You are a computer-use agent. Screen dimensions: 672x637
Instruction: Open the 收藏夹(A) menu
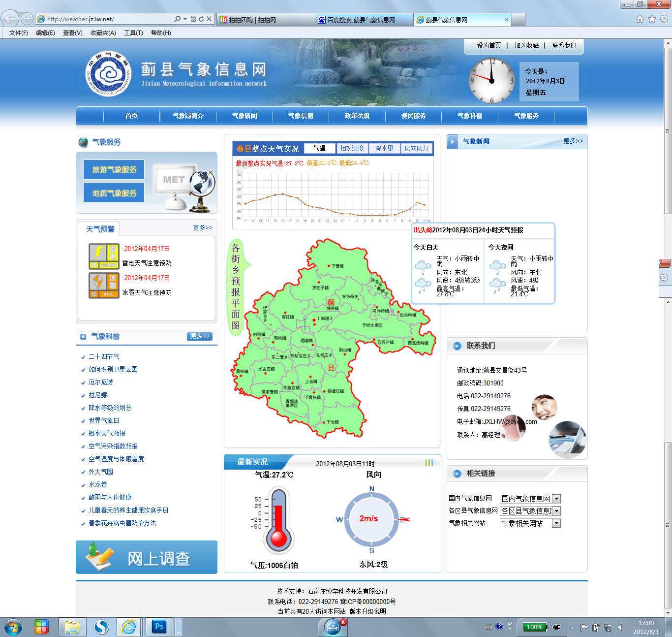click(x=103, y=33)
